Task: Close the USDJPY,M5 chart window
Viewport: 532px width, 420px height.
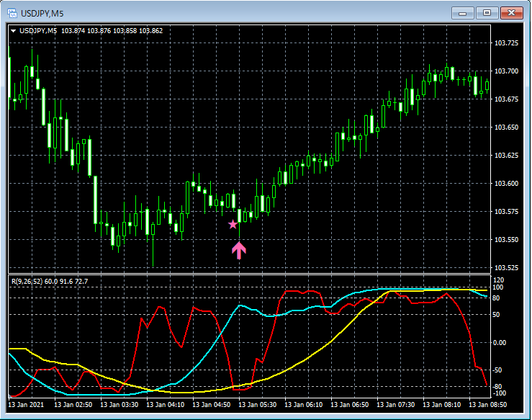Action: [x=512, y=12]
